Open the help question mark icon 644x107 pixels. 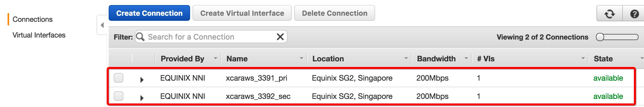coord(634,14)
